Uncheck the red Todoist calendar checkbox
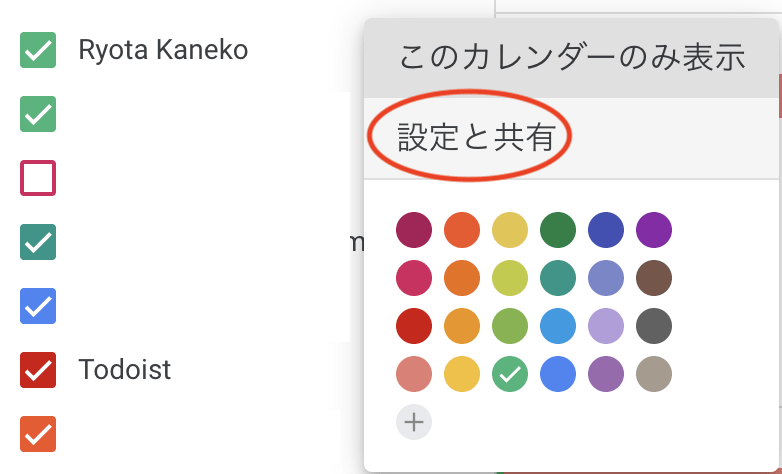This screenshot has width=782, height=474. tap(38, 370)
